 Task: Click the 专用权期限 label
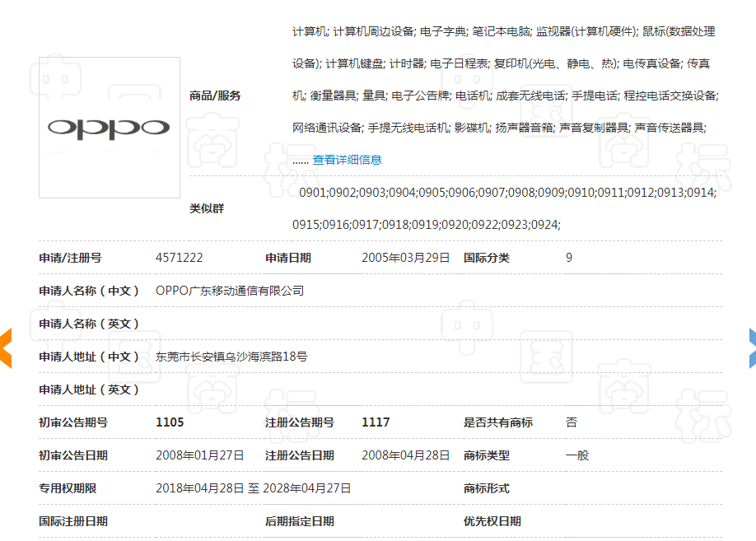[x=68, y=488]
